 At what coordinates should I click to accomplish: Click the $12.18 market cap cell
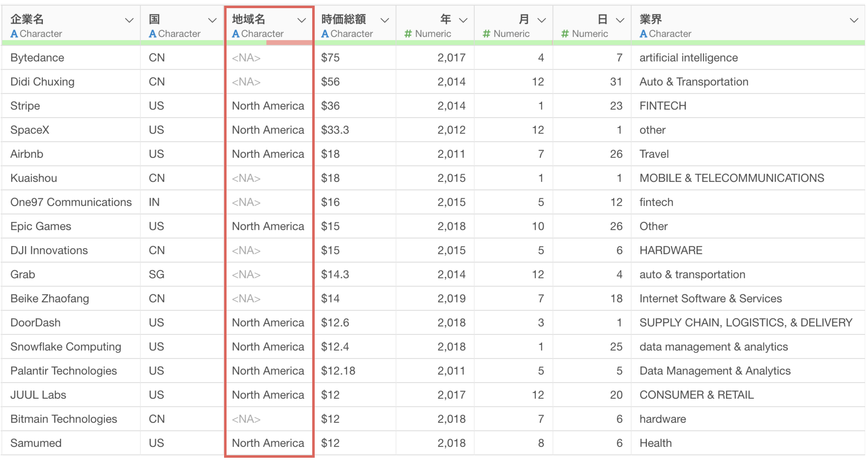[355, 371]
